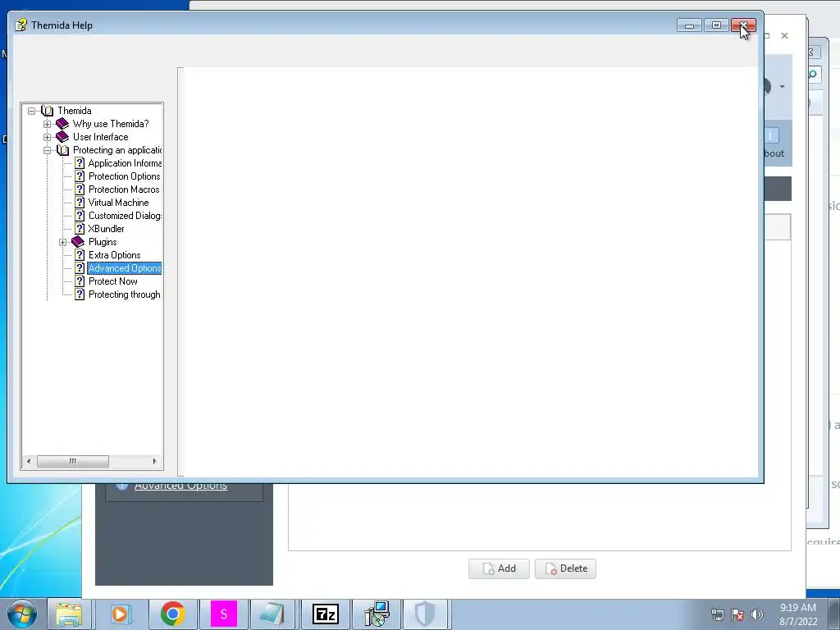
Task: Open the Customized Dialogs help topic
Action: coord(125,216)
